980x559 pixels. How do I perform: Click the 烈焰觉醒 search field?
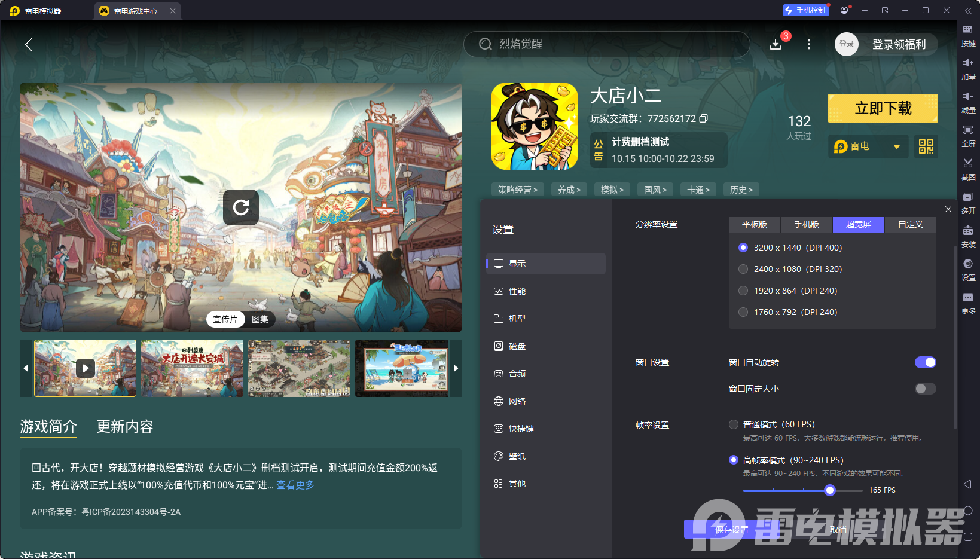(x=606, y=44)
